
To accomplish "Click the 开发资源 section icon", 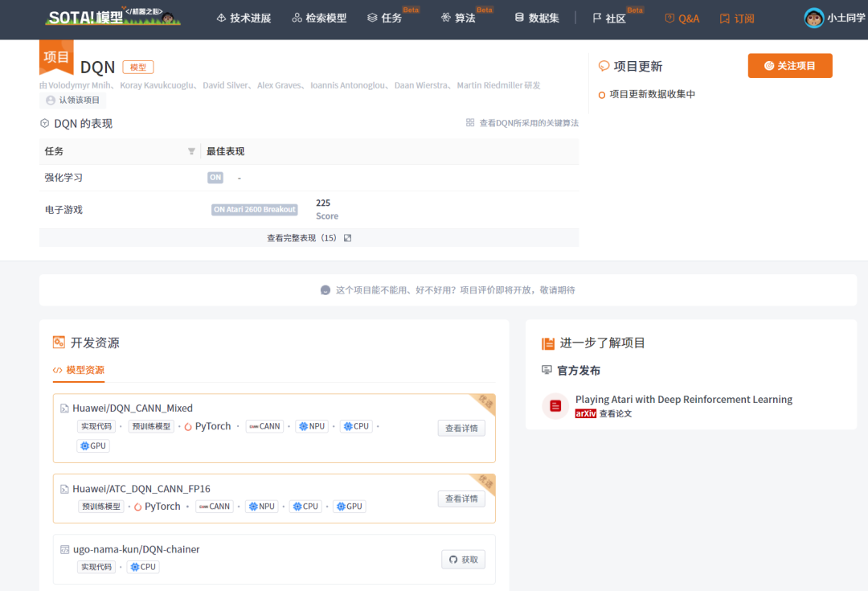I will tap(59, 343).
